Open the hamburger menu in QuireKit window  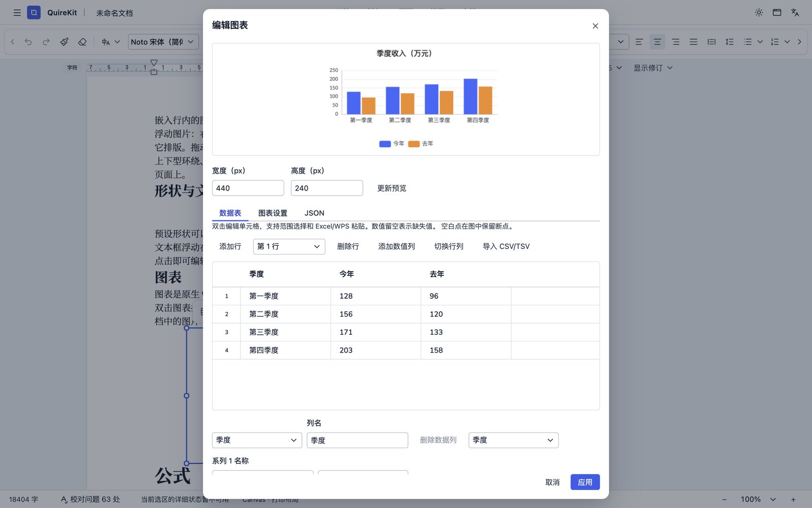(x=17, y=13)
